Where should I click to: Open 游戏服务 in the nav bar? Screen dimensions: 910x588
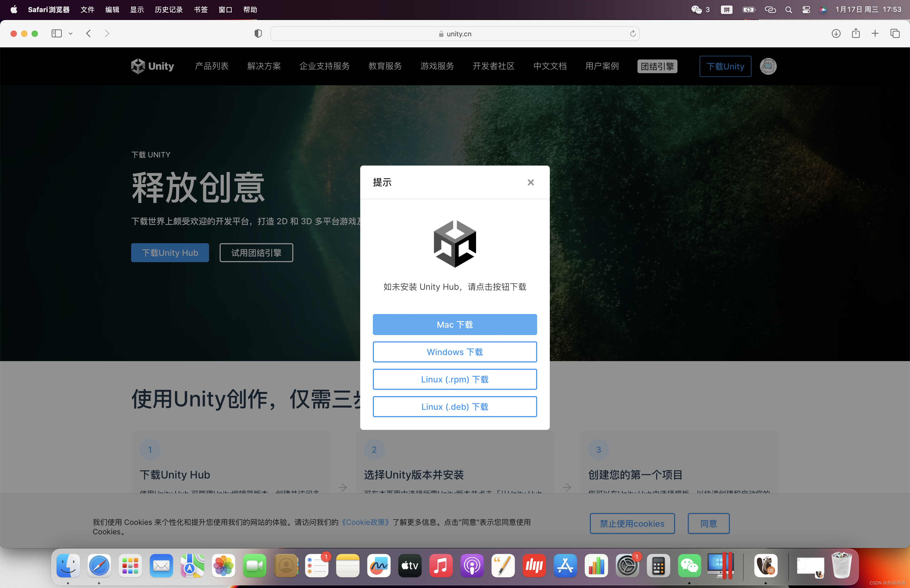coord(437,66)
